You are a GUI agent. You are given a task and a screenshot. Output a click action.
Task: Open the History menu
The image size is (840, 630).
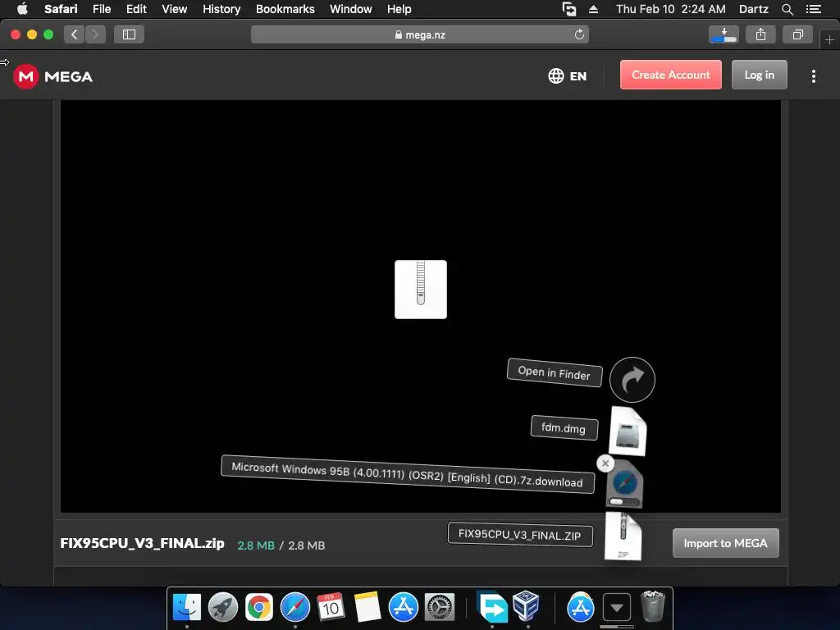(221, 9)
